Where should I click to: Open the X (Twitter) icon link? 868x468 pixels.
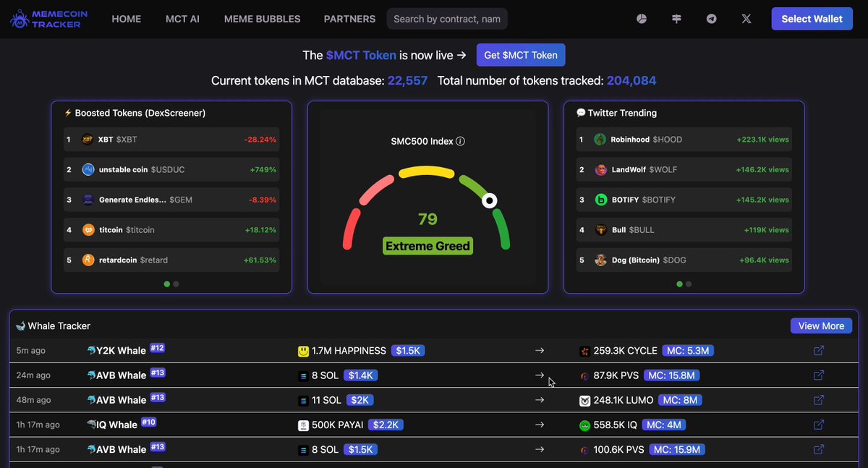(x=746, y=19)
